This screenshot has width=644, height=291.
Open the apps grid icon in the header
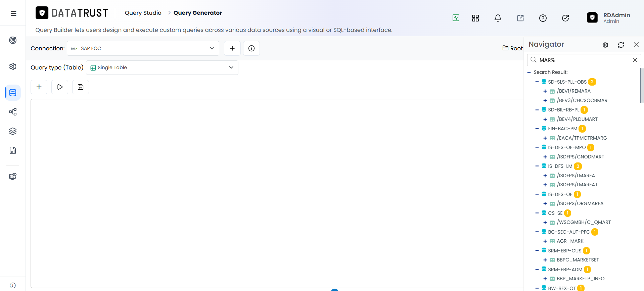pyautogui.click(x=475, y=18)
